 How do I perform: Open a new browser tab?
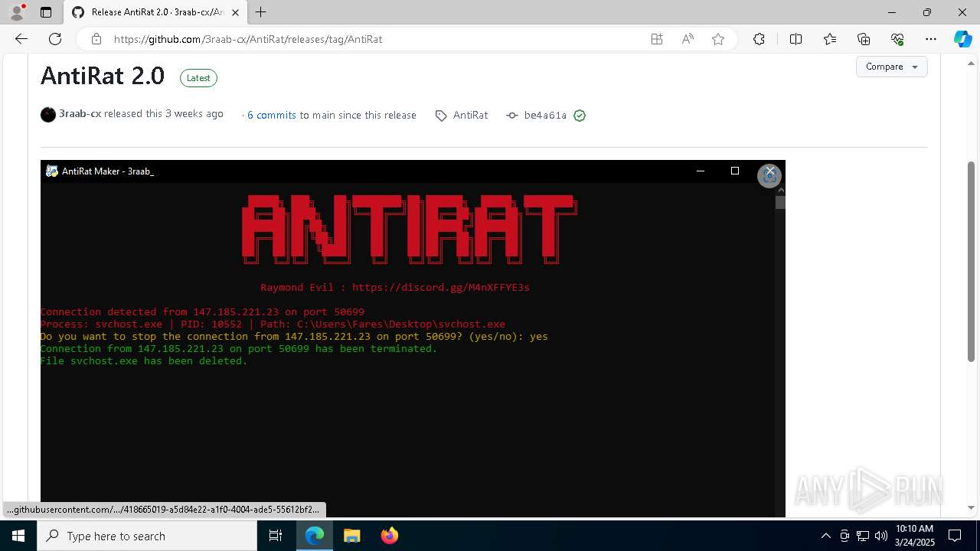pyautogui.click(x=261, y=12)
